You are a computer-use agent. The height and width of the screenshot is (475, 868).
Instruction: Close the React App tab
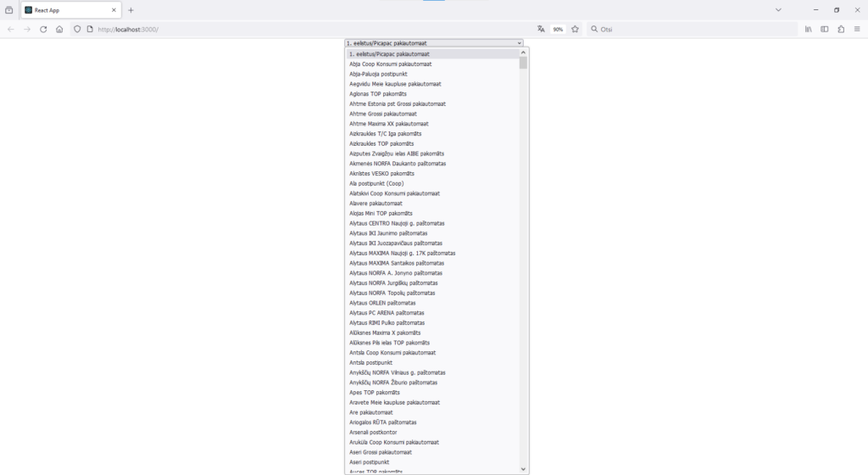114,10
